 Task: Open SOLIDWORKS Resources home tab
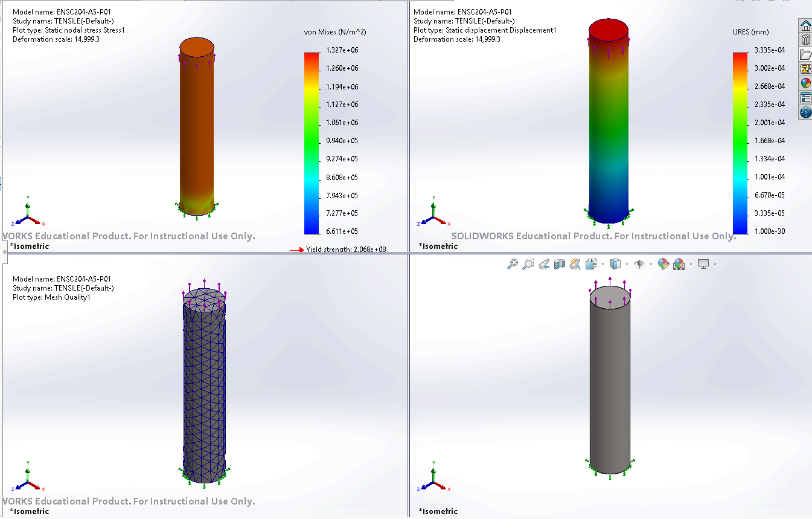coord(805,25)
